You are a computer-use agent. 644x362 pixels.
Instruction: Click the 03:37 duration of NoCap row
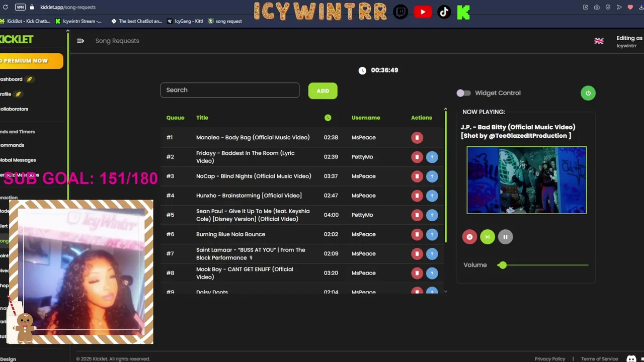(x=331, y=176)
